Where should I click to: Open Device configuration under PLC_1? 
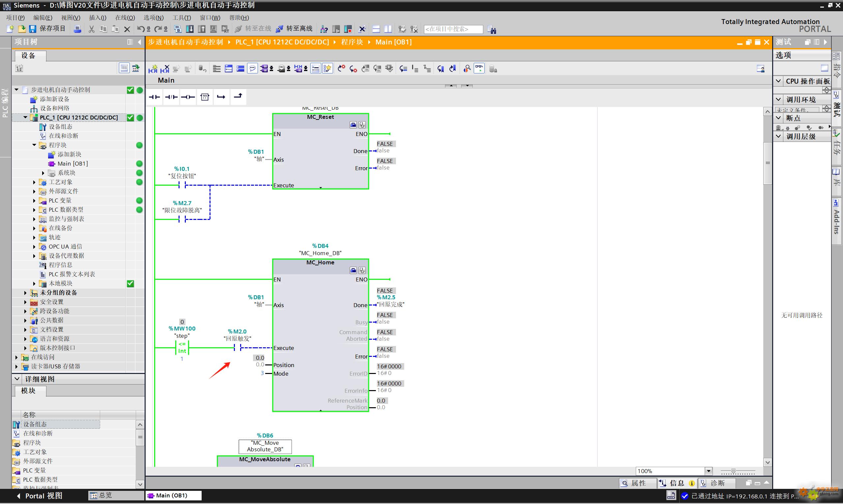click(61, 127)
